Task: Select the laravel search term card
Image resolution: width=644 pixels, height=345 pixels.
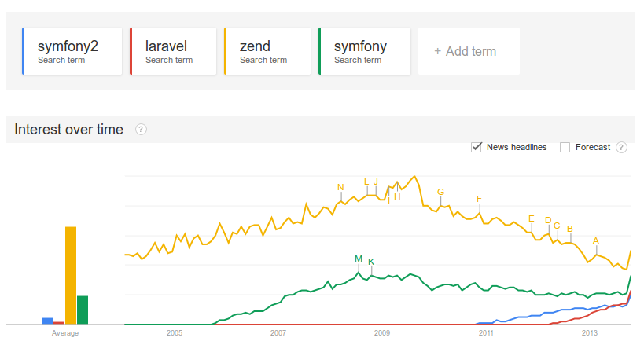Action: tap(173, 51)
